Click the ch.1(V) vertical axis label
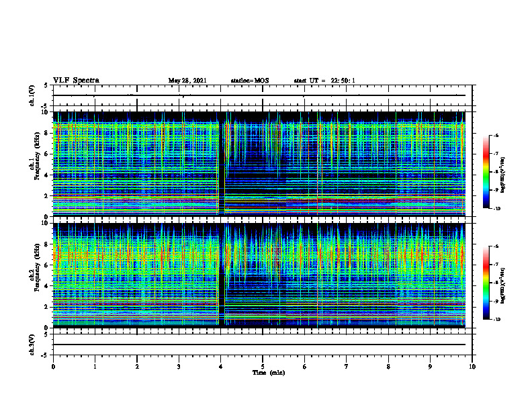The image size is (532, 411). click(32, 95)
